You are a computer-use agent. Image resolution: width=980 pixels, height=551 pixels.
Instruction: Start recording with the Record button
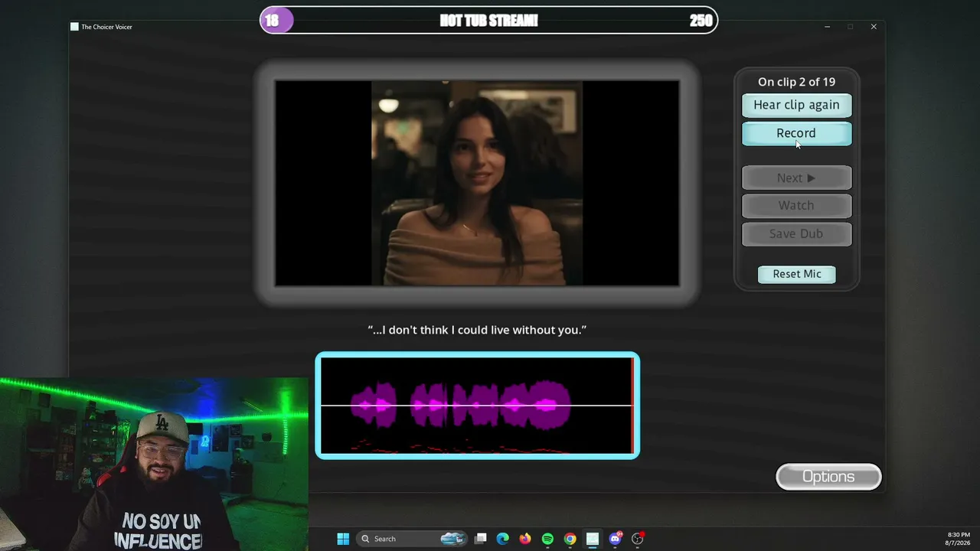(x=796, y=133)
